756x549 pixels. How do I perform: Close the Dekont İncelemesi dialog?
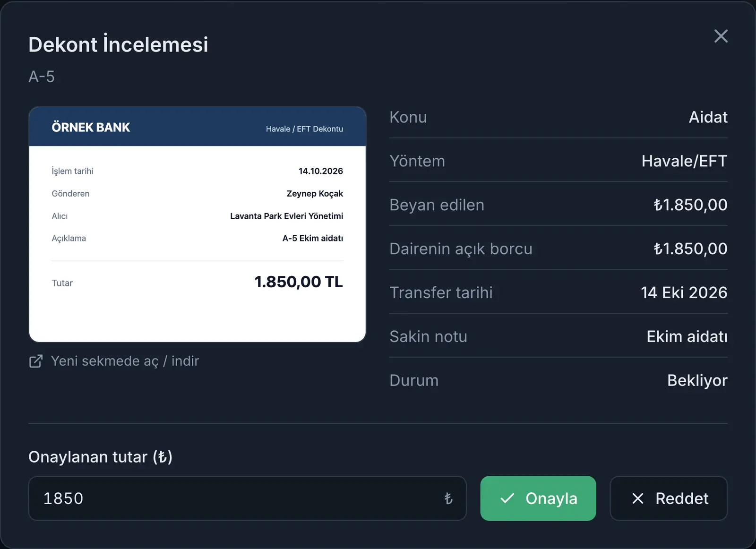point(721,36)
